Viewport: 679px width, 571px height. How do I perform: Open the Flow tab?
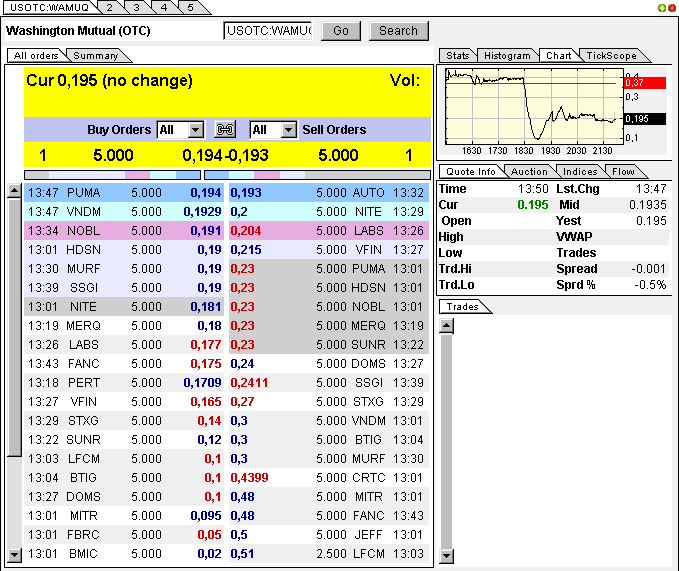[x=623, y=171]
